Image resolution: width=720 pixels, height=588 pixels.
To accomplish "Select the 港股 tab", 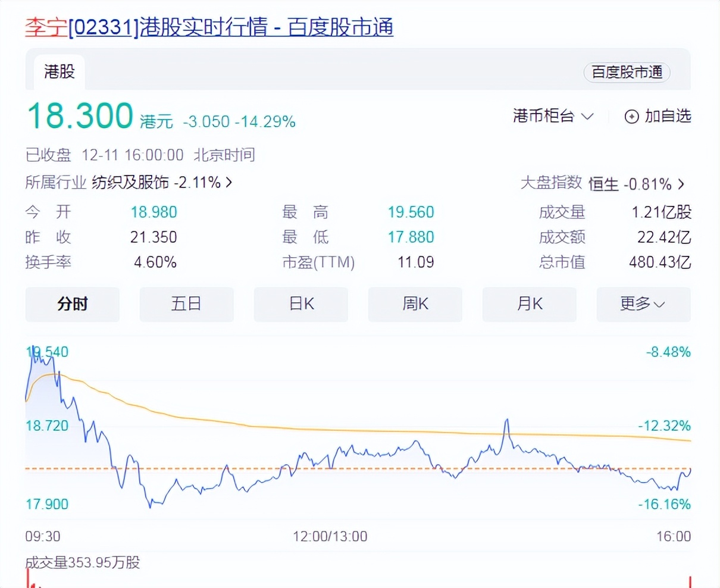I will click(x=59, y=72).
